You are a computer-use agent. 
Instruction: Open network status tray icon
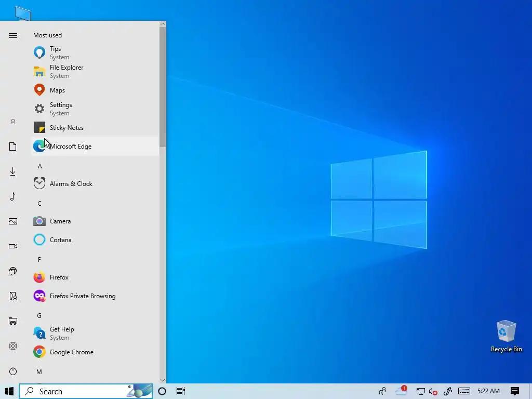421,391
